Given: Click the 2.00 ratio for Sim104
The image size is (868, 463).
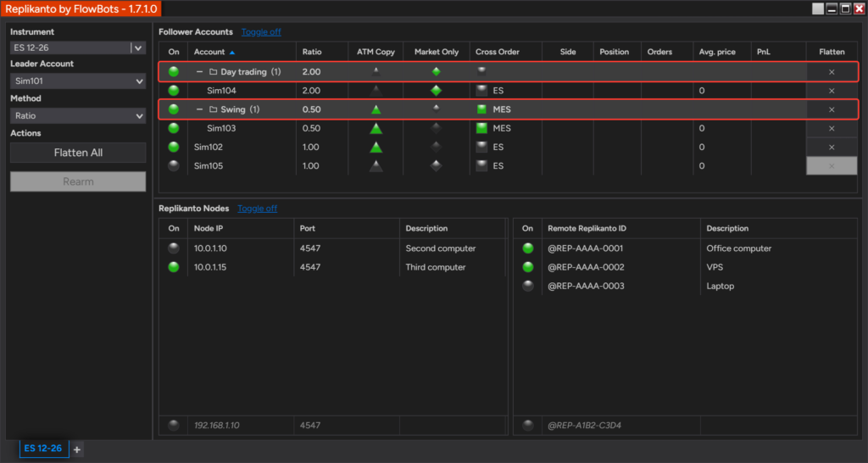Looking at the screenshot, I should [x=311, y=91].
